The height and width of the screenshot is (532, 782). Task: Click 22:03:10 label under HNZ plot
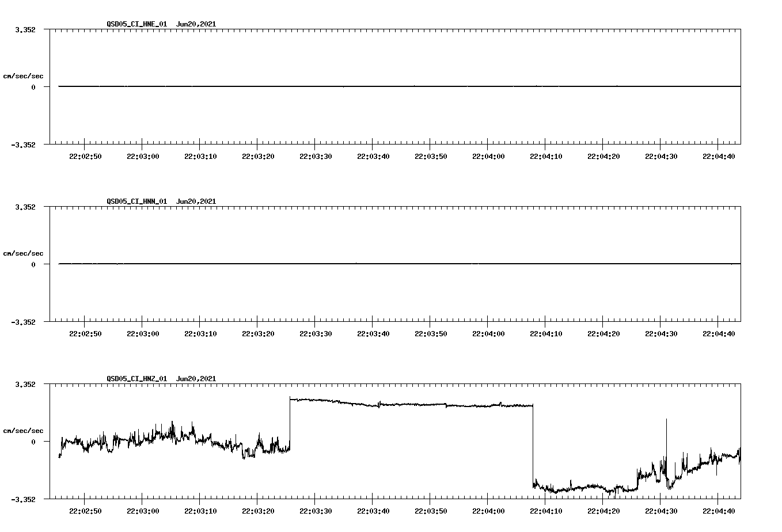tap(200, 511)
